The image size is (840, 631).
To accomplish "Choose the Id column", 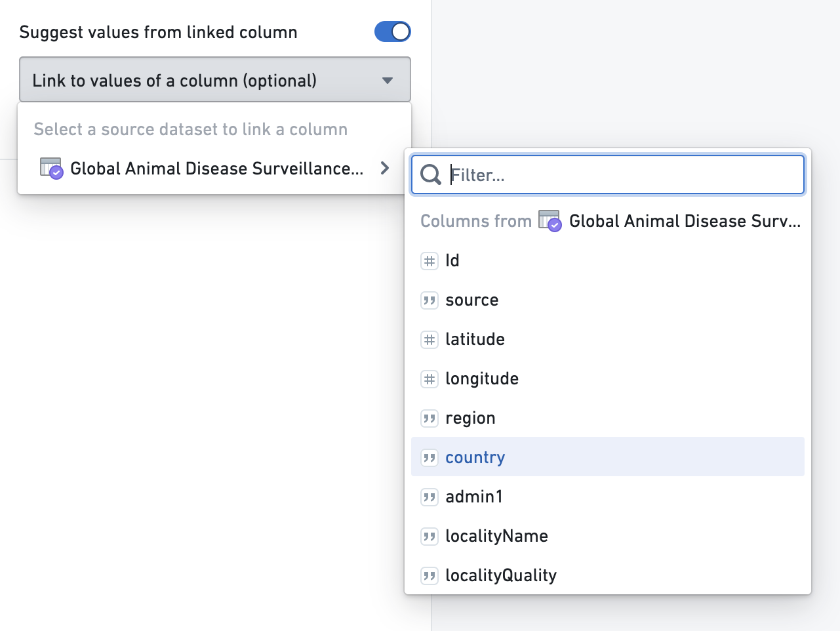I will [608, 260].
